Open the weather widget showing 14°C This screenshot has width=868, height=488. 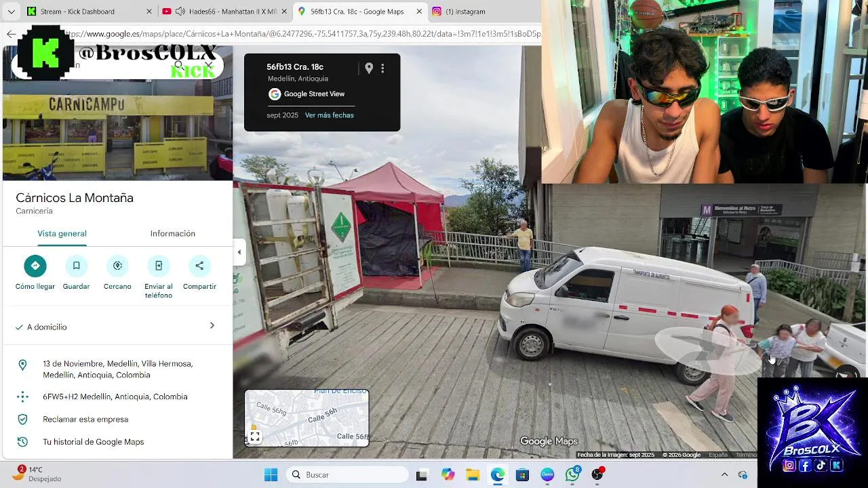coord(37,474)
